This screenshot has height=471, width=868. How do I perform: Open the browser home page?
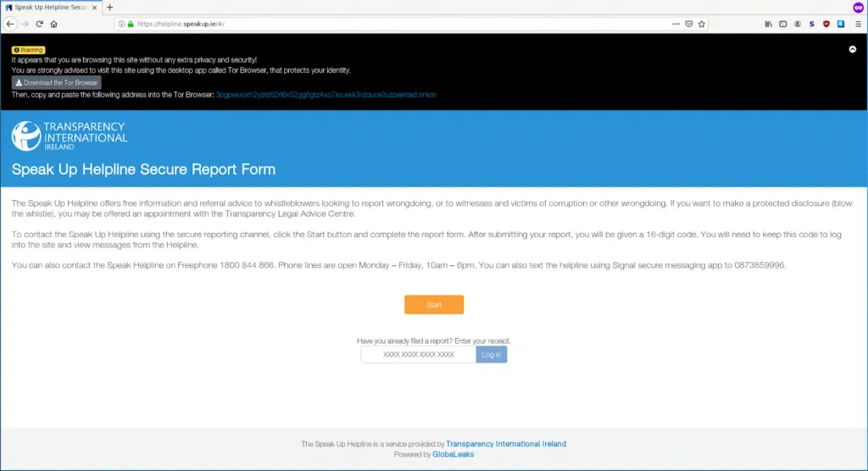53,24
